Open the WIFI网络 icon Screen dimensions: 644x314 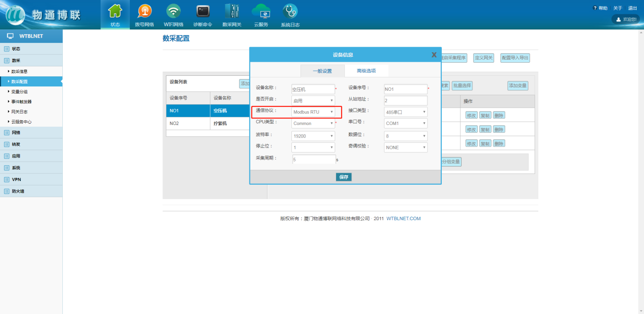(x=174, y=11)
